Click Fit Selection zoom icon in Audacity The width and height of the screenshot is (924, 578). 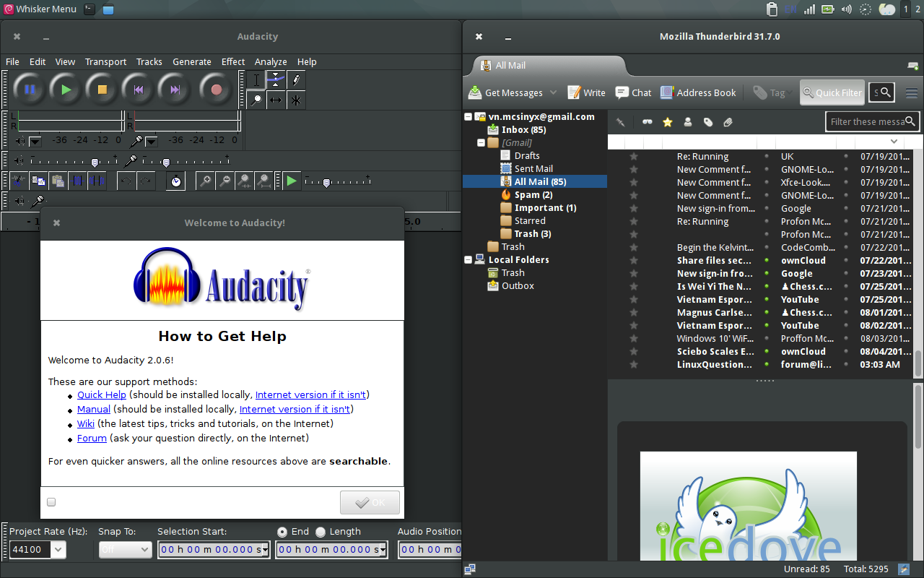click(x=245, y=181)
